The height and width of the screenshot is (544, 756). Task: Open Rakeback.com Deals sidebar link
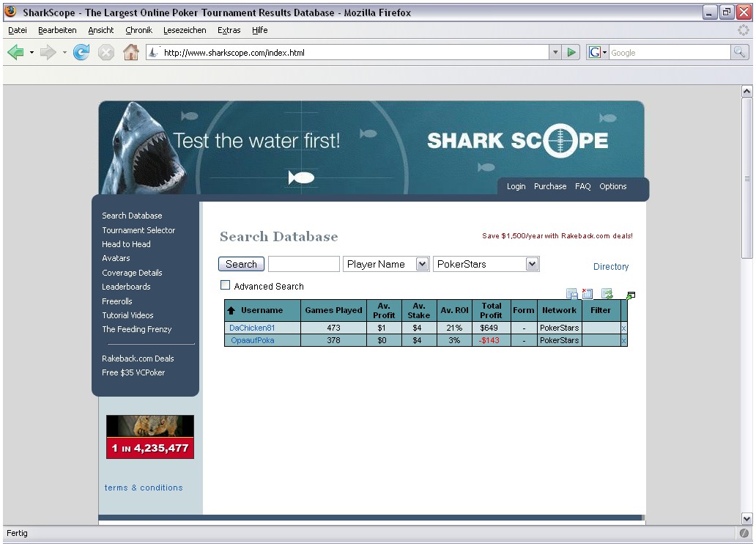tap(138, 359)
